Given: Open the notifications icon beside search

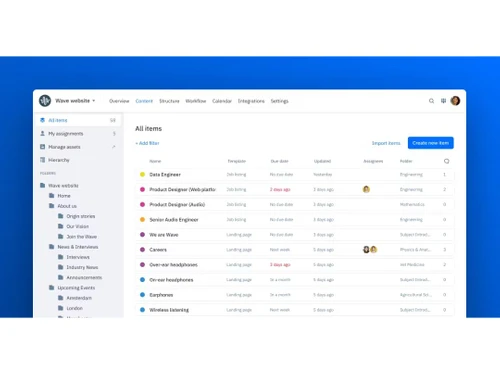Looking at the screenshot, I should click(443, 101).
